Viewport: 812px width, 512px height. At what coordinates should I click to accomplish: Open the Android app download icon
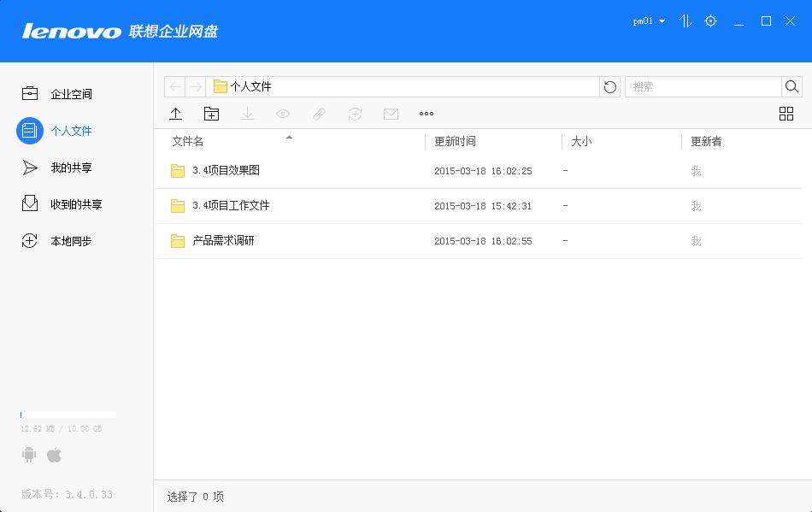pyautogui.click(x=28, y=454)
